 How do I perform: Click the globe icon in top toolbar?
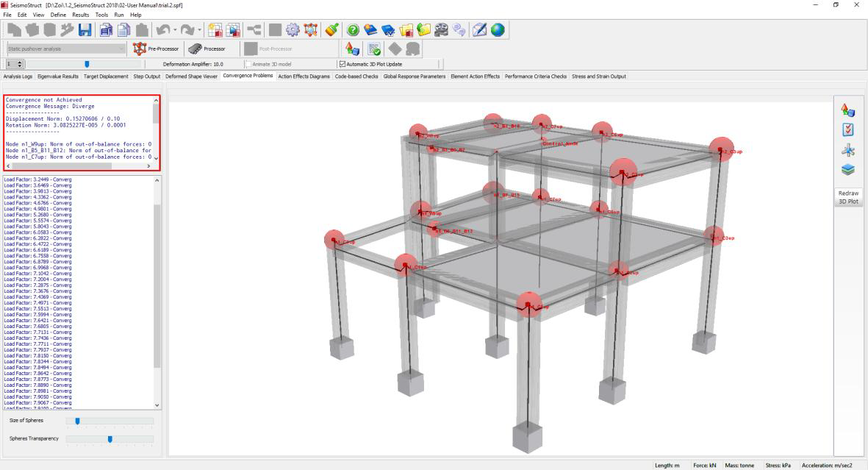[x=498, y=30]
